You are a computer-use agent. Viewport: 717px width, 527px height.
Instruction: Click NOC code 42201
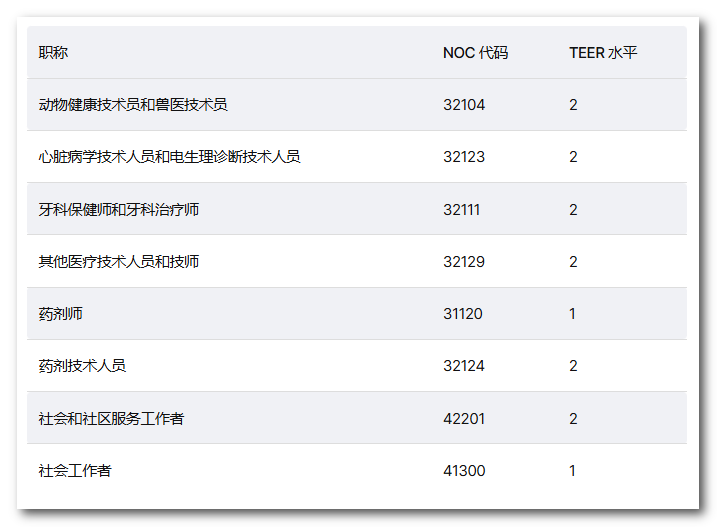464,419
